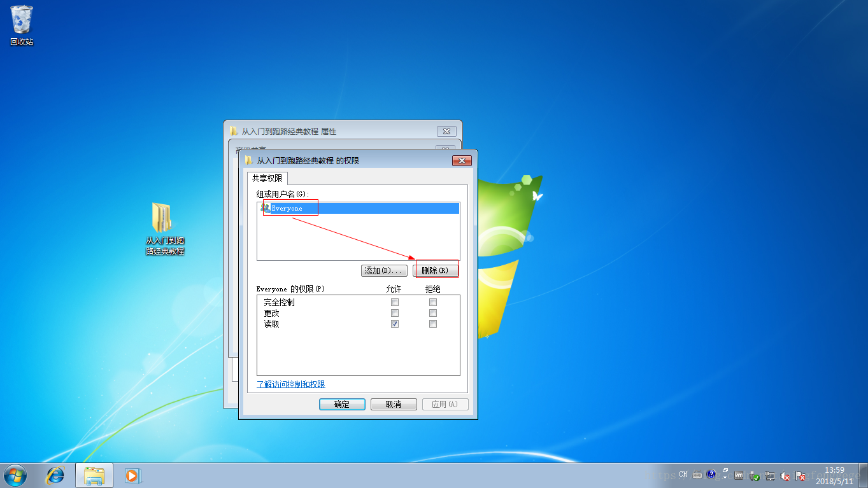Deny 读取 permission
Viewport: 868px width, 488px height.
[x=433, y=324]
